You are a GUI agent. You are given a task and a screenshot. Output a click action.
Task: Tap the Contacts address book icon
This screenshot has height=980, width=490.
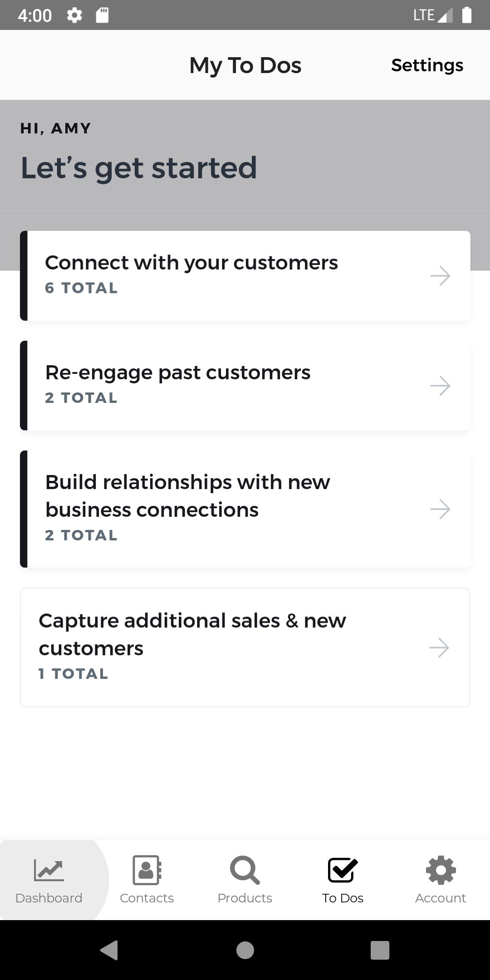(x=147, y=870)
